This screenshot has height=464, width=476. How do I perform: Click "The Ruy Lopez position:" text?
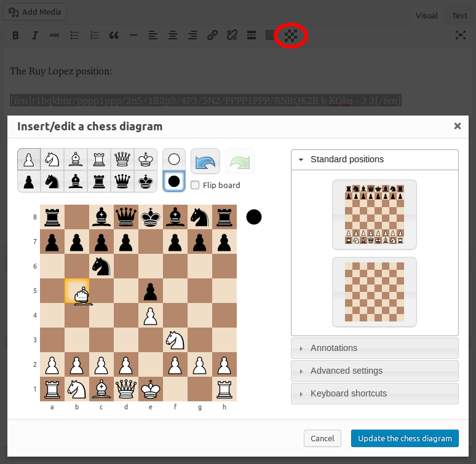(61, 71)
